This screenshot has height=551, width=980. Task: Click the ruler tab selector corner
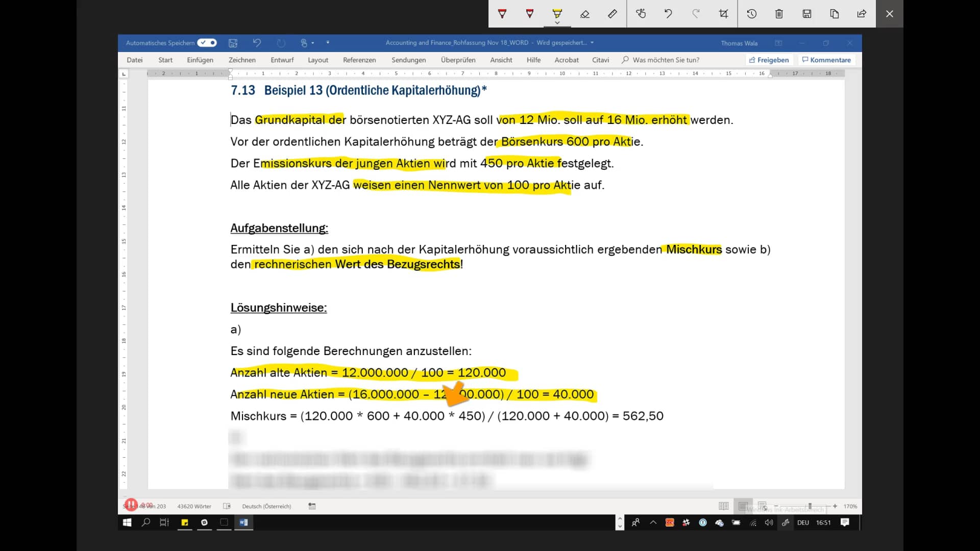coord(124,74)
